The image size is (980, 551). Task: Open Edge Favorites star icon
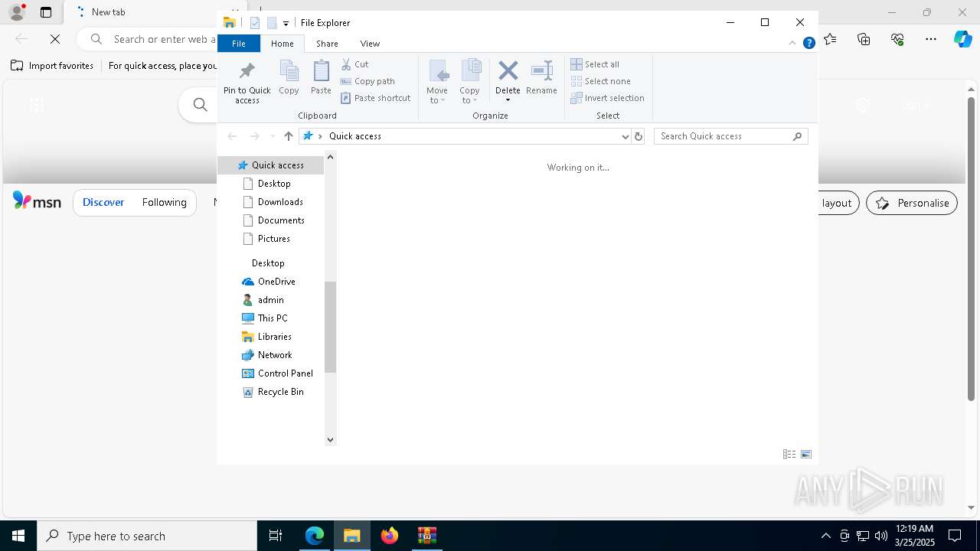point(830,39)
